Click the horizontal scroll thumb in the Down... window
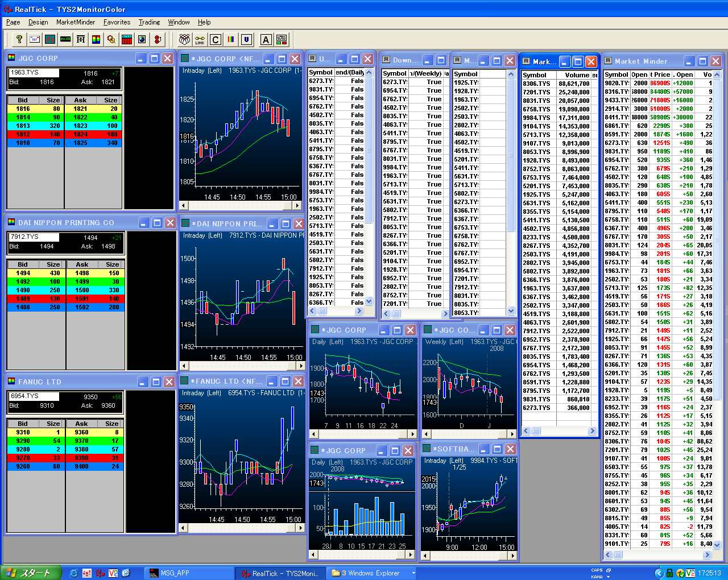The image size is (728, 580). click(396, 313)
